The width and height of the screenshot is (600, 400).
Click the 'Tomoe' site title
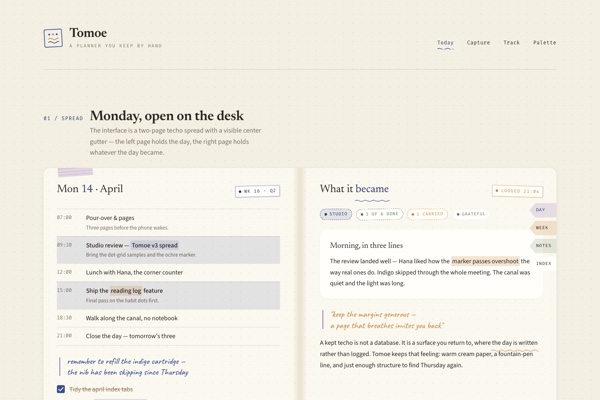click(88, 33)
